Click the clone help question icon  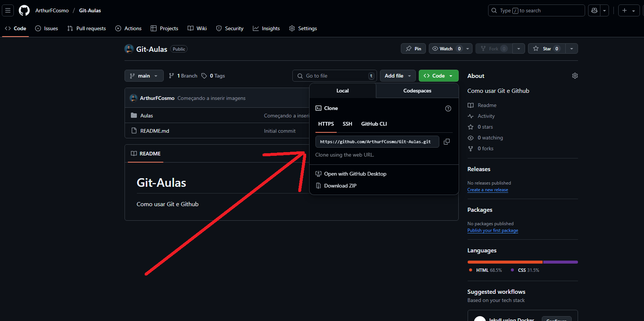click(448, 108)
